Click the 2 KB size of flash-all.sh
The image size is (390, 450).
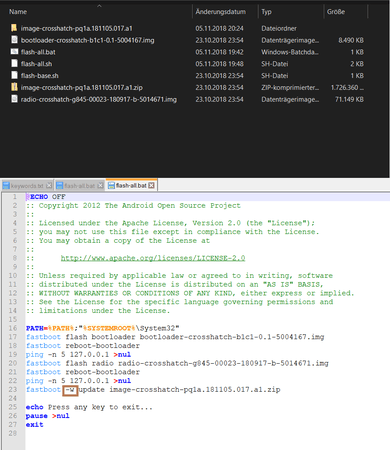pos(357,64)
